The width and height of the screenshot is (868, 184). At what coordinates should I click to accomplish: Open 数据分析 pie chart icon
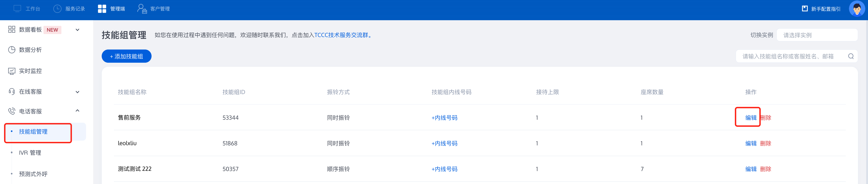point(12,50)
